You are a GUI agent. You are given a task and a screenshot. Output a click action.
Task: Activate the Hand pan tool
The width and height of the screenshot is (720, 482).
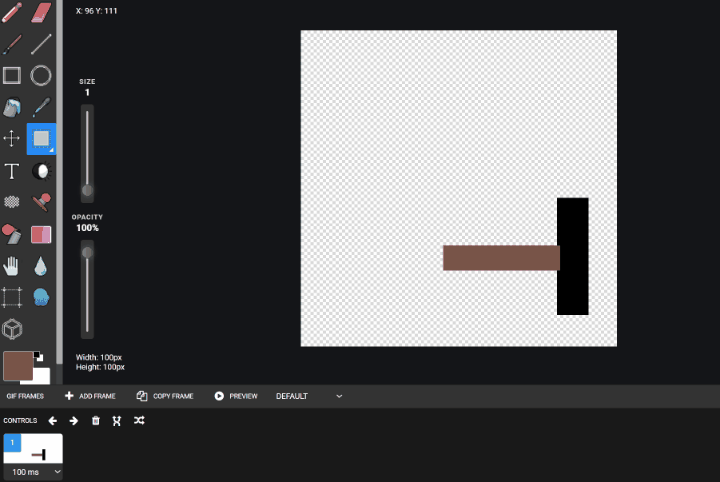(x=12, y=266)
